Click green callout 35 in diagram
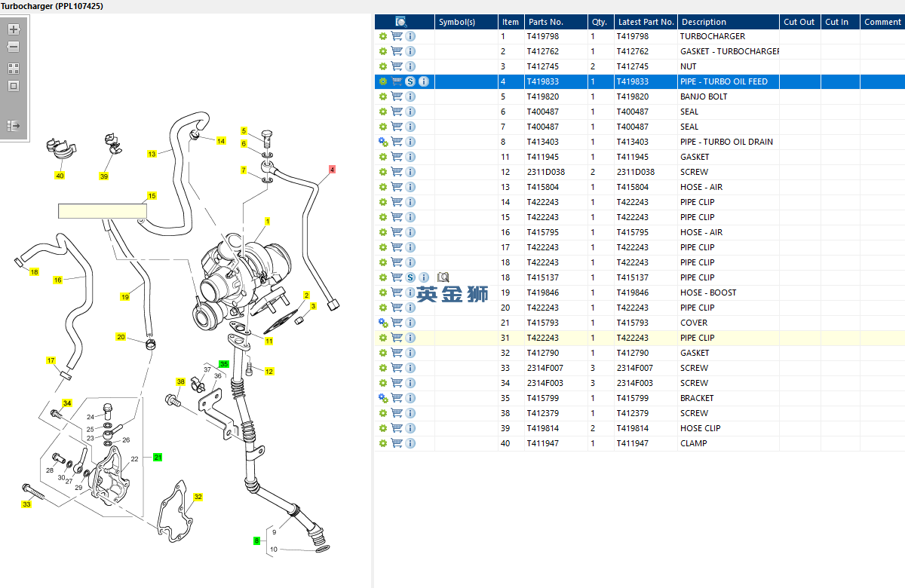 pyautogui.click(x=223, y=364)
